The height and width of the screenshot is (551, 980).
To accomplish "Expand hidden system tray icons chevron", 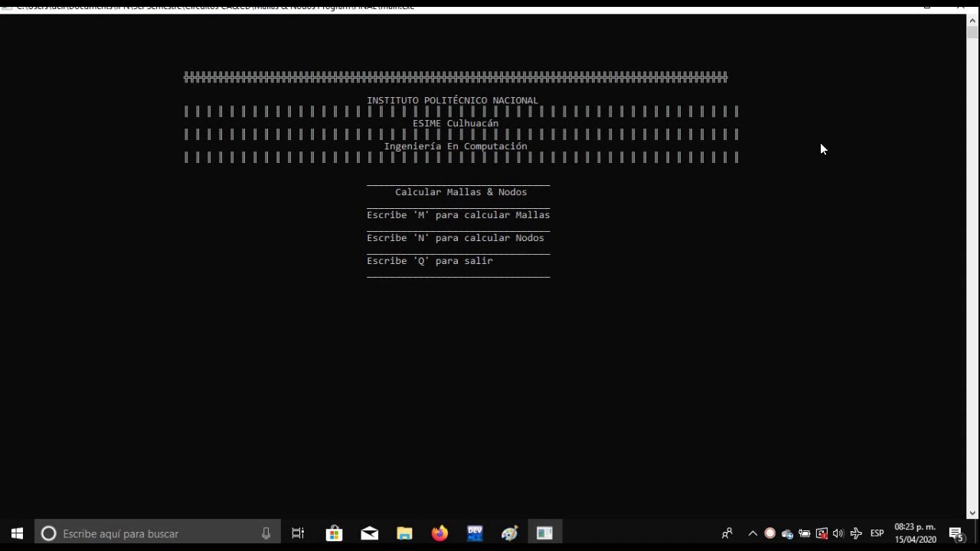I will (x=753, y=533).
